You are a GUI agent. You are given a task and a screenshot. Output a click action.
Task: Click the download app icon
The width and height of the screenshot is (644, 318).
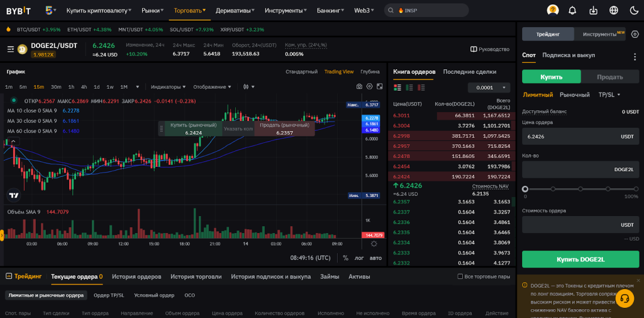(x=593, y=10)
